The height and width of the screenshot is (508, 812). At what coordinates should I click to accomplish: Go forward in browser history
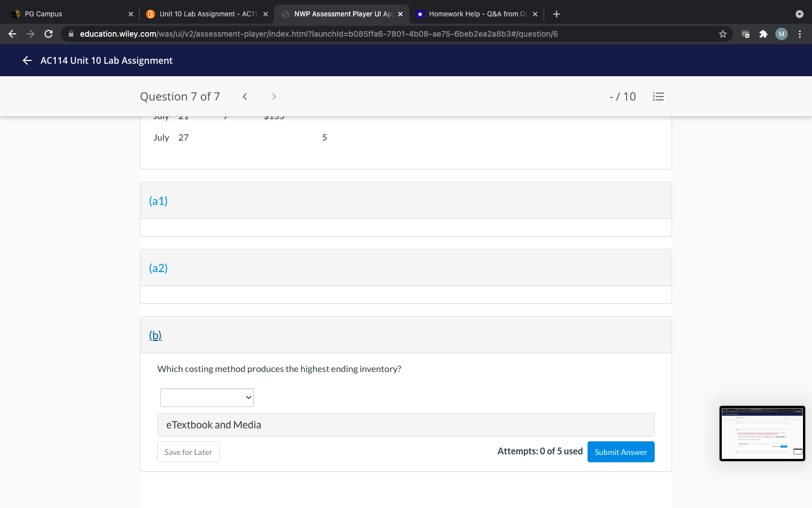point(30,34)
